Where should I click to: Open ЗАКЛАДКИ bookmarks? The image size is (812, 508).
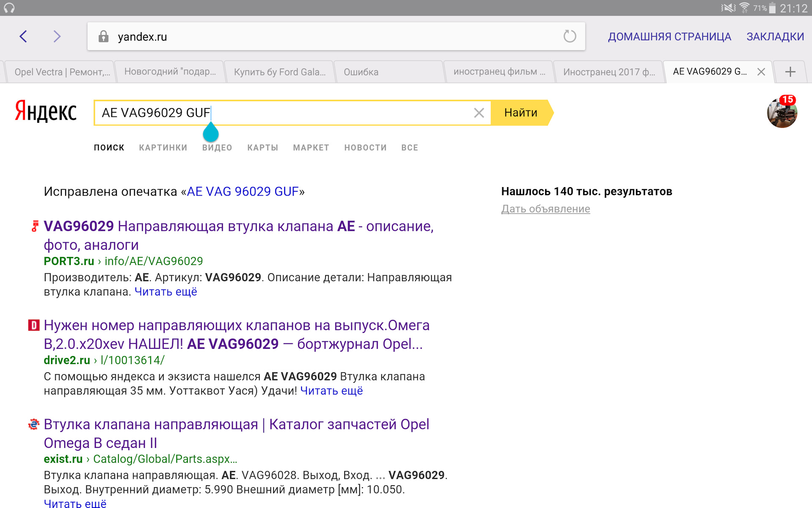tap(775, 37)
